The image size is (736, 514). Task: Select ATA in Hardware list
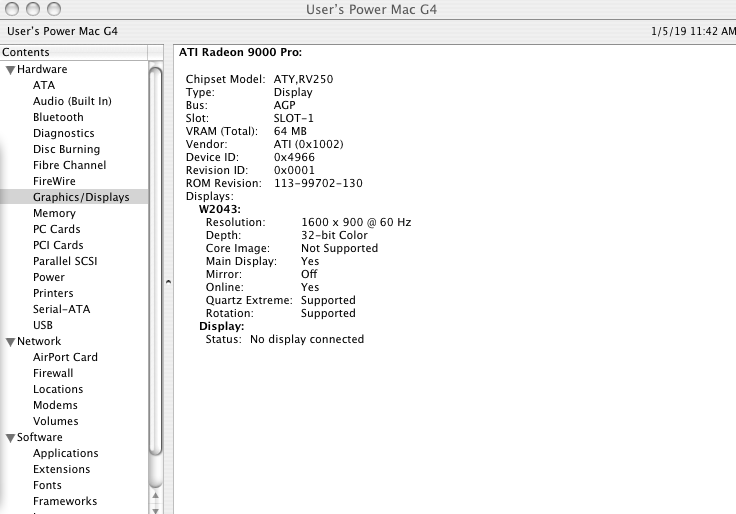coord(44,85)
